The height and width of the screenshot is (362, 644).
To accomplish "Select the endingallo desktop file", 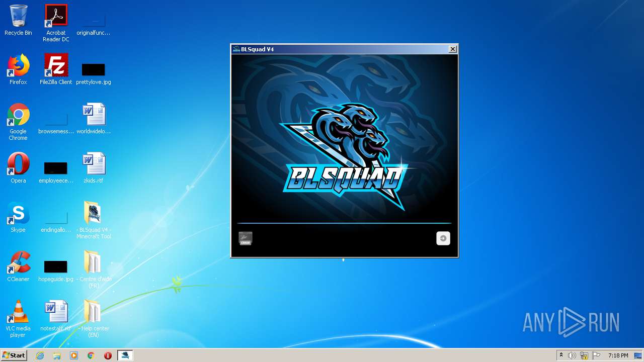I will tap(56, 221).
